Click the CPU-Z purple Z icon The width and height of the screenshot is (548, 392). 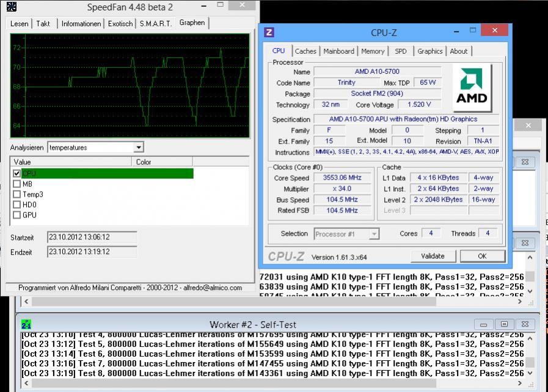[269, 32]
